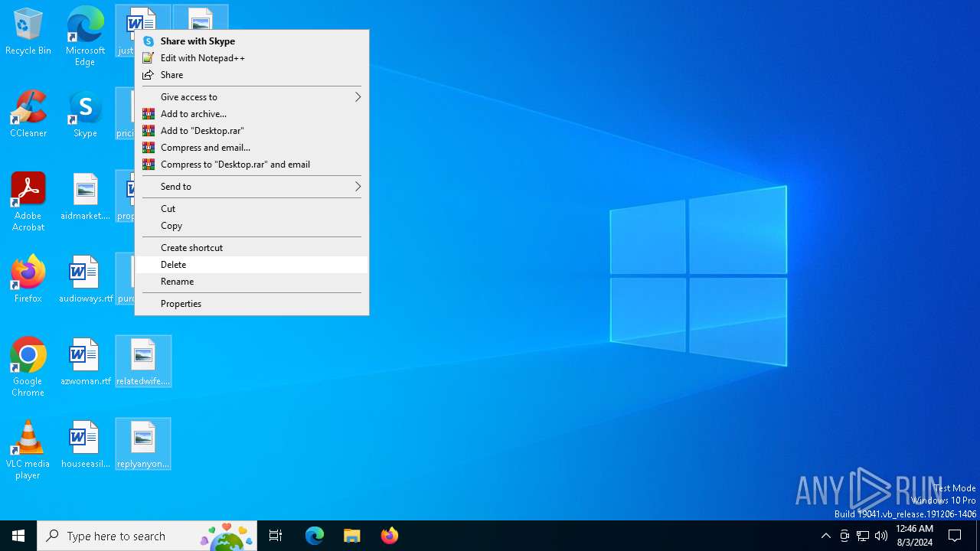Select the audioways.rtf document icon

85,279
